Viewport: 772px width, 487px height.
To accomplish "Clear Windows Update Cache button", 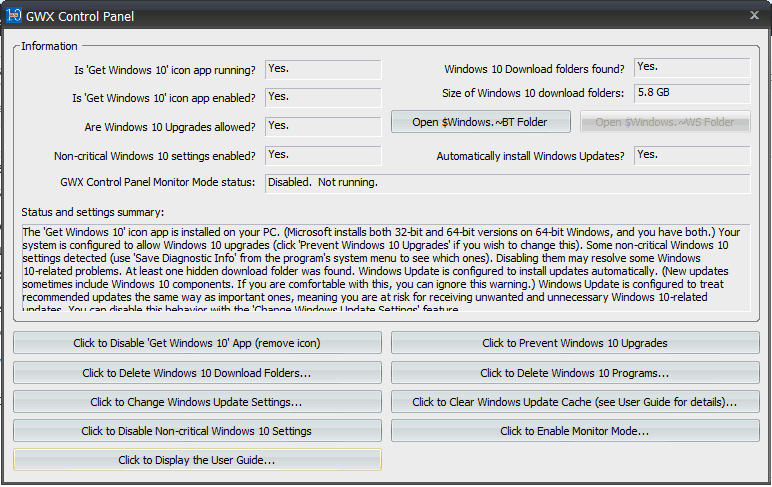I will (x=575, y=402).
